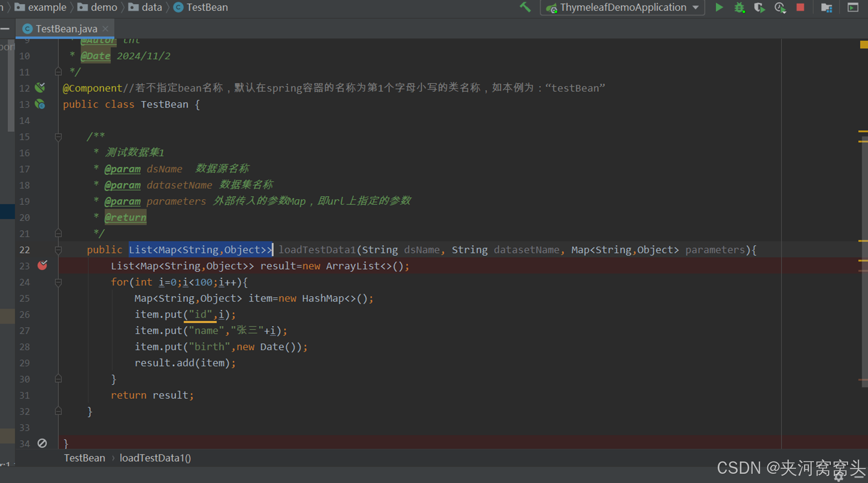
Task: Collapse the loadTestData1 method fold line 22
Action: pyautogui.click(x=58, y=250)
